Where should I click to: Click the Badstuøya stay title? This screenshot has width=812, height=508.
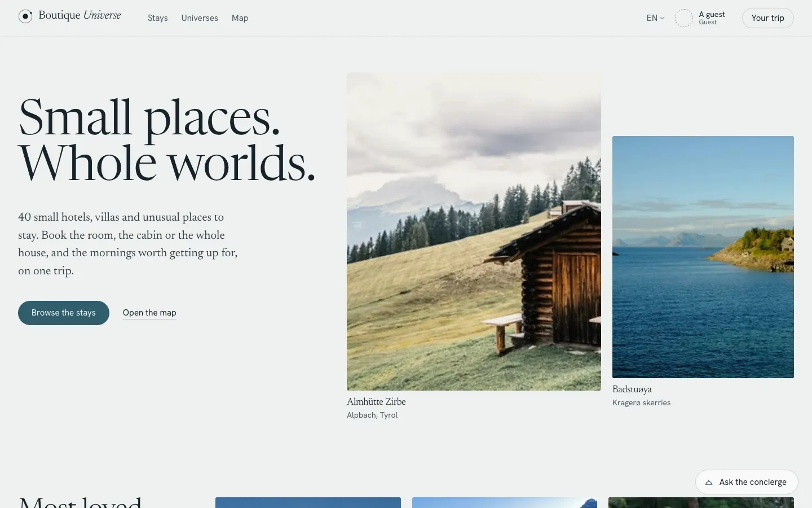pyautogui.click(x=632, y=389)
